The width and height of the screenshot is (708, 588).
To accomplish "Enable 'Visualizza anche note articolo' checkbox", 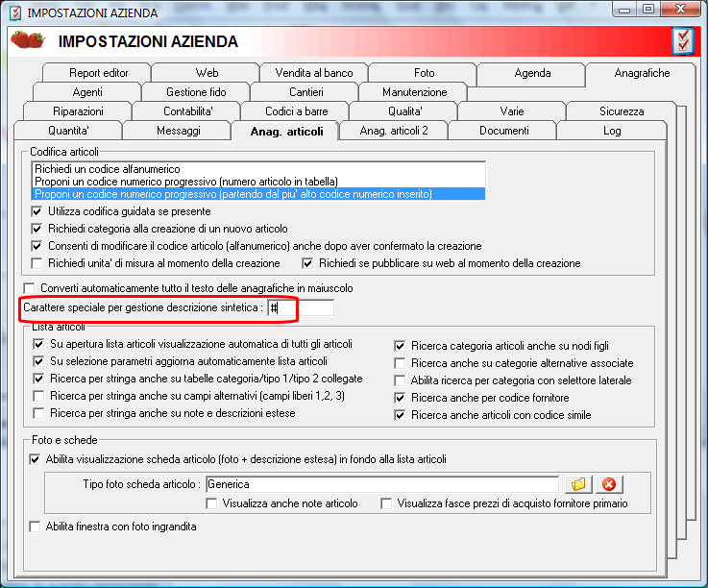I will coord(211,503).
